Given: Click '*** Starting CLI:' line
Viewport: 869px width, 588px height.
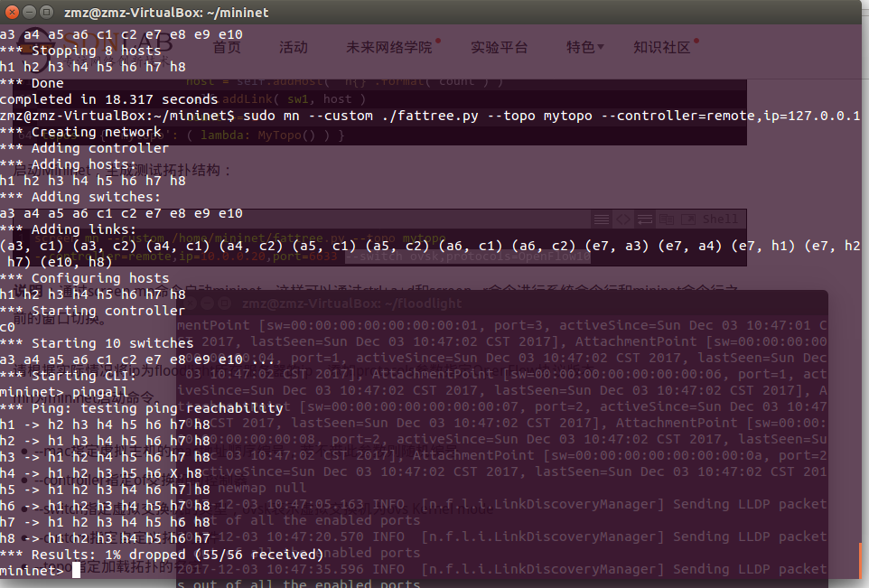Looking at the screenshot, I should [68, 376].
